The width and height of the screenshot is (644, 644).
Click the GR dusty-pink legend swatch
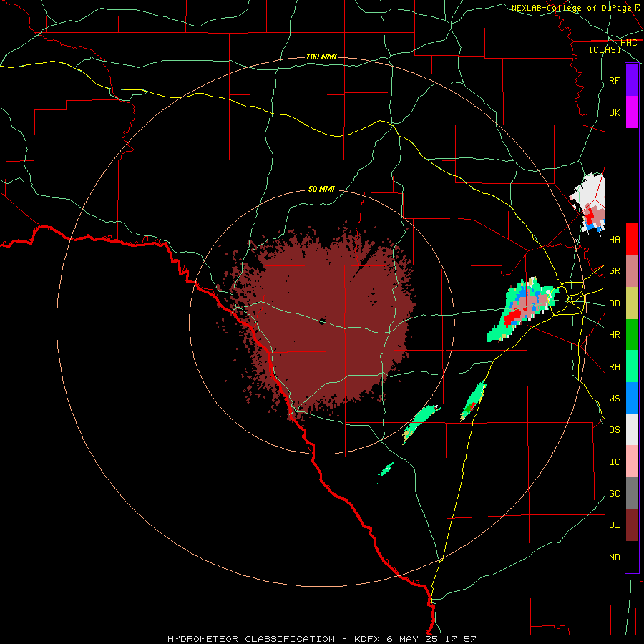(x=632, y=270)
